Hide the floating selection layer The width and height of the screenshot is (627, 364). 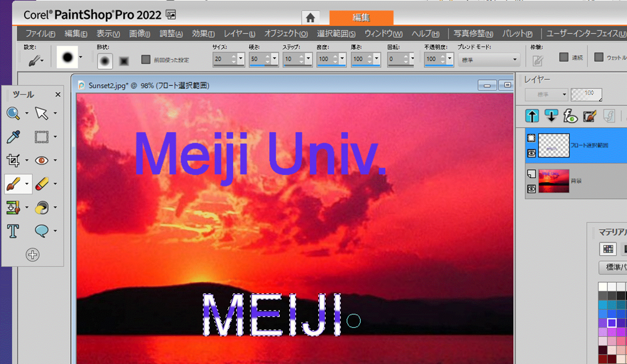[x=531, y=153]
